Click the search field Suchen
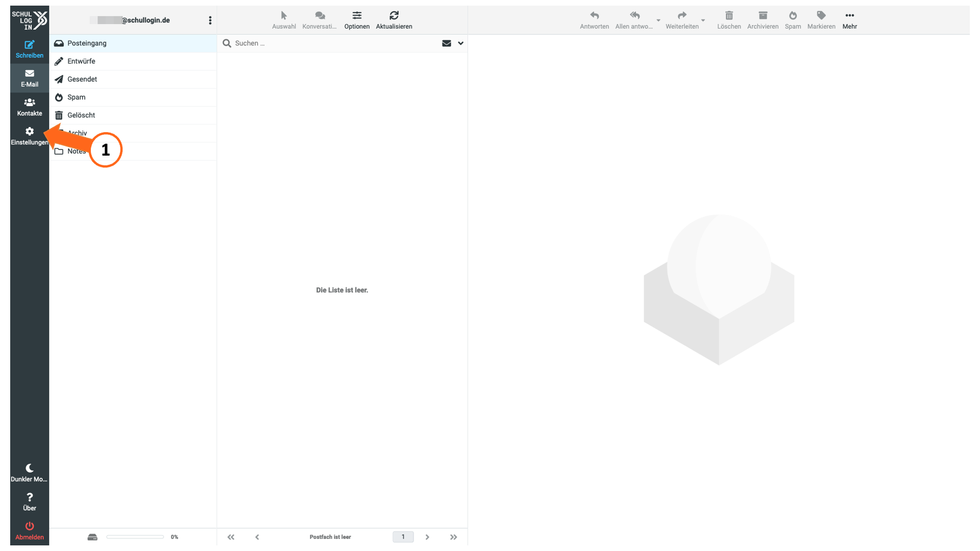Screen dimensions: 980x551 (334, 43)
